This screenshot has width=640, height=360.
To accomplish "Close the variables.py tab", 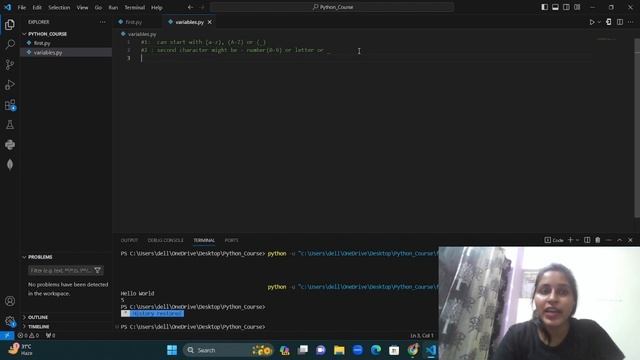I will [x=210, y=22].
